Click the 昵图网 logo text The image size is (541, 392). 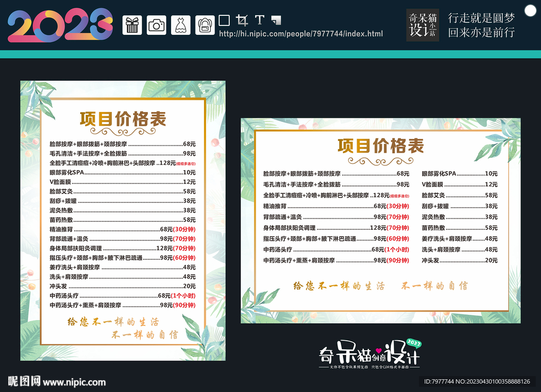click(x=24, y=381)
